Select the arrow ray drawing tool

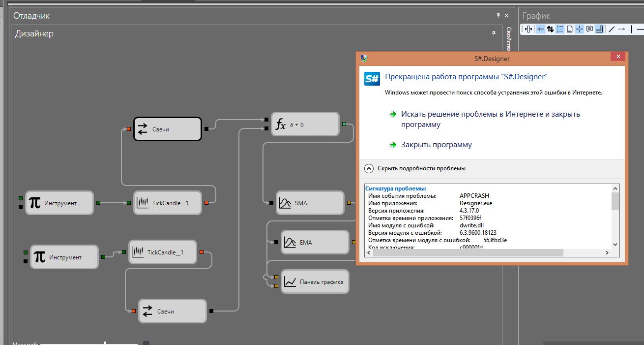click(x=621, y=29)
